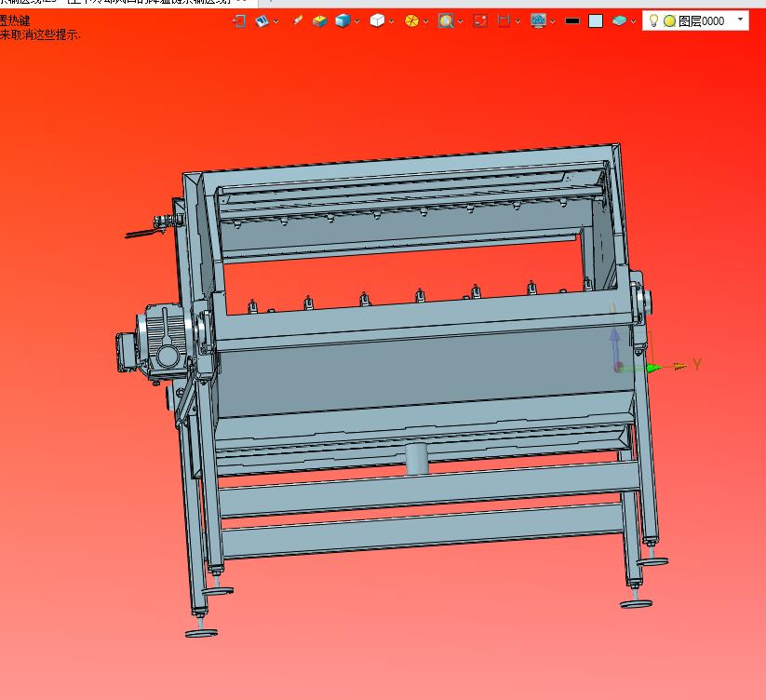Screen dimensions: 766x700
Task: Click the green Y axis arrow of triad
Action: point(653,368)
